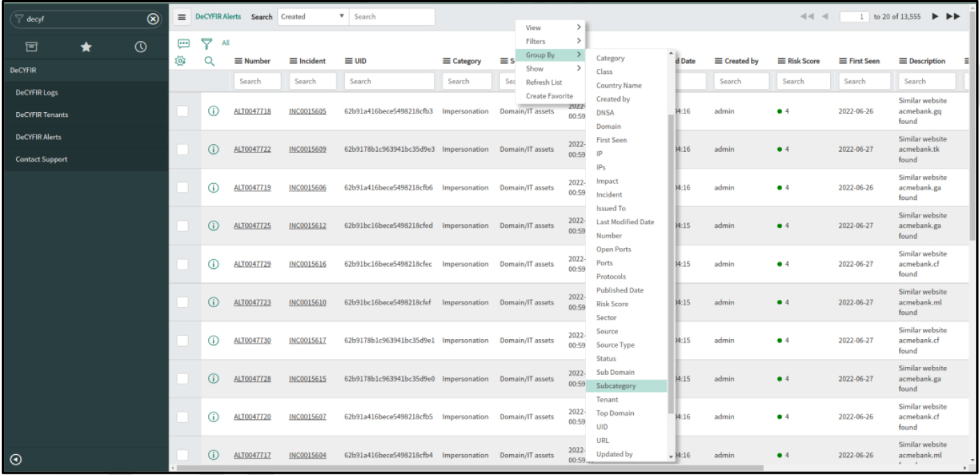Collapse the navigator with bottom-left arrow

[15, 459]
